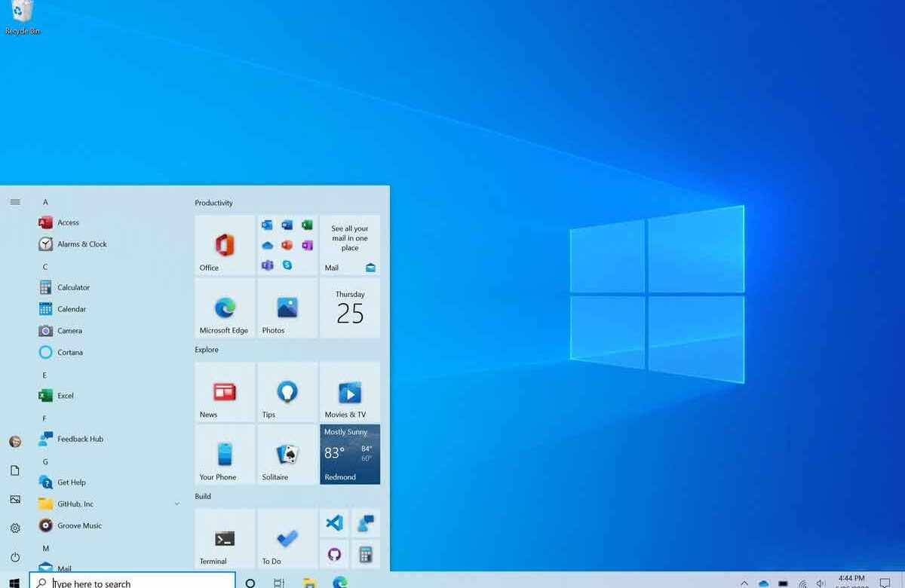The image size is (905, 588).
Task: Click the Power button icon
Action: (x=15, y=557)
